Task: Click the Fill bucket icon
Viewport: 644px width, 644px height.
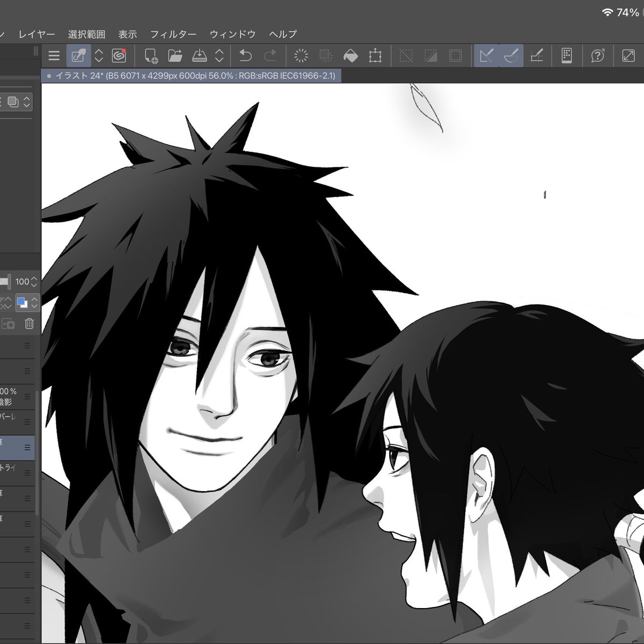Action: pyautogui.click(x=350, y=56)
